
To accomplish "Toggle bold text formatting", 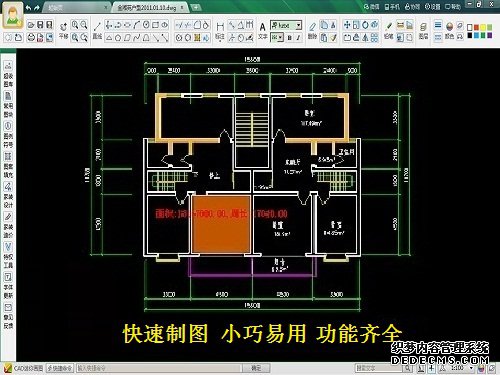I will 289,38.
